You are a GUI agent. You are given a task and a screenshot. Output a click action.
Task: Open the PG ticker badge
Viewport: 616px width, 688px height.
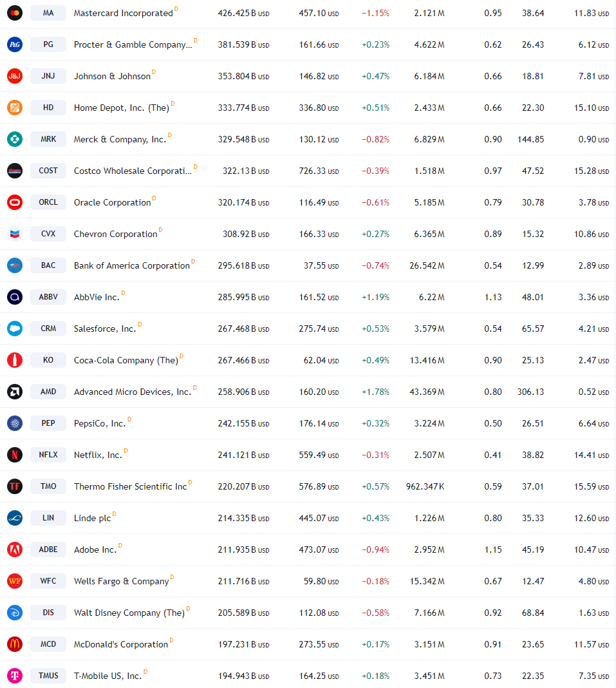(x=48, y=44)
